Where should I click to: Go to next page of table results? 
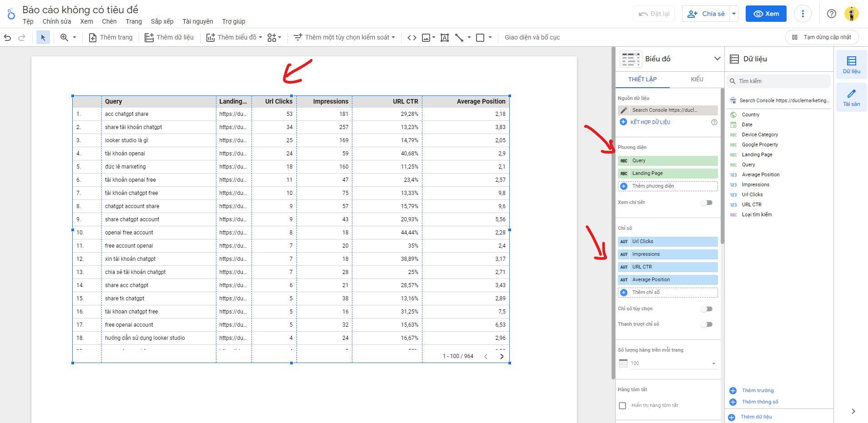(502, 356)
